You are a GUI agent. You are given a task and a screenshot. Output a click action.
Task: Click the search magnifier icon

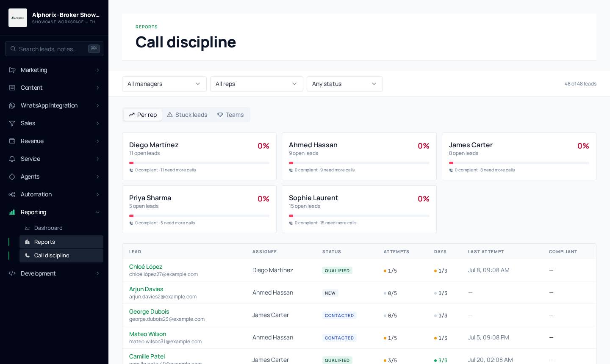point(13,49)
